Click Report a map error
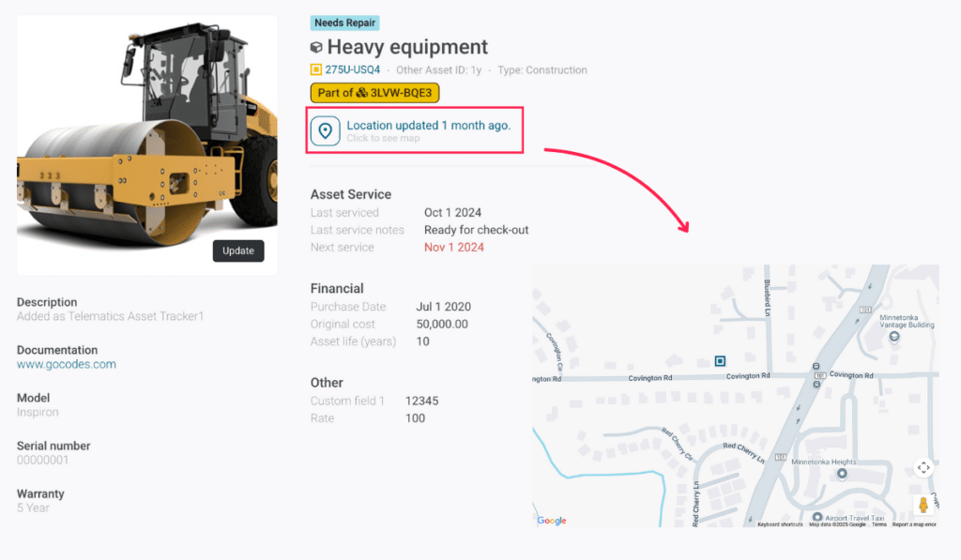This screenshot has width=961, height=560. (914, 524)
